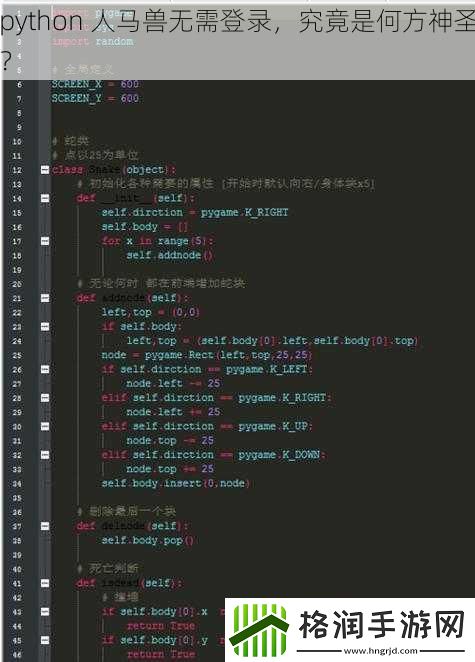Collapse the def delnode fold marker on line 37
Viewport: 475px width, 662px height.
click(45, 526)
